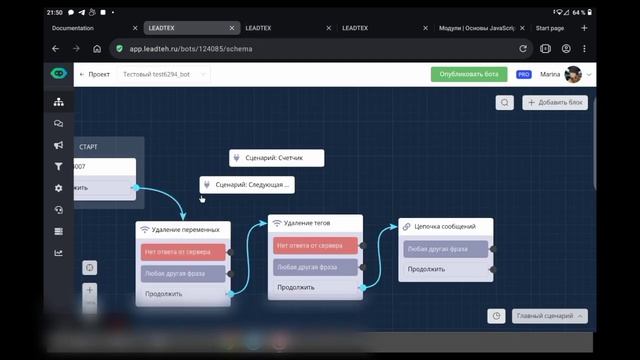Click the browser reload icon

coord(523,49)
